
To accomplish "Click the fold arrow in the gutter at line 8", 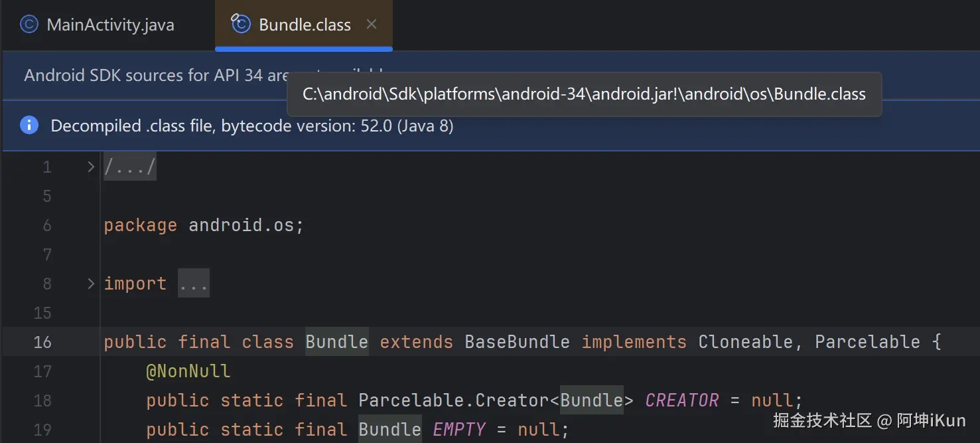I will pos(90,283).
